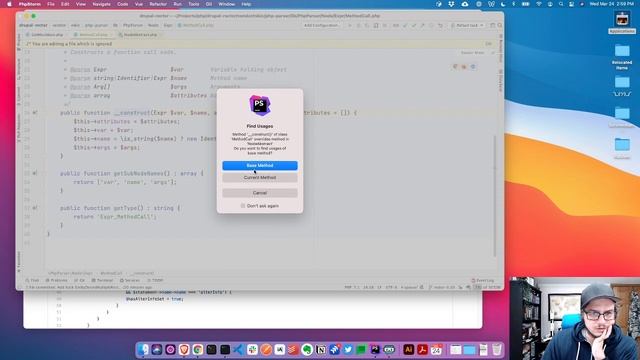The image size is (640, 360).
Task: Choose Current Method in Find Usages dialog
Action: pos(260,178)
